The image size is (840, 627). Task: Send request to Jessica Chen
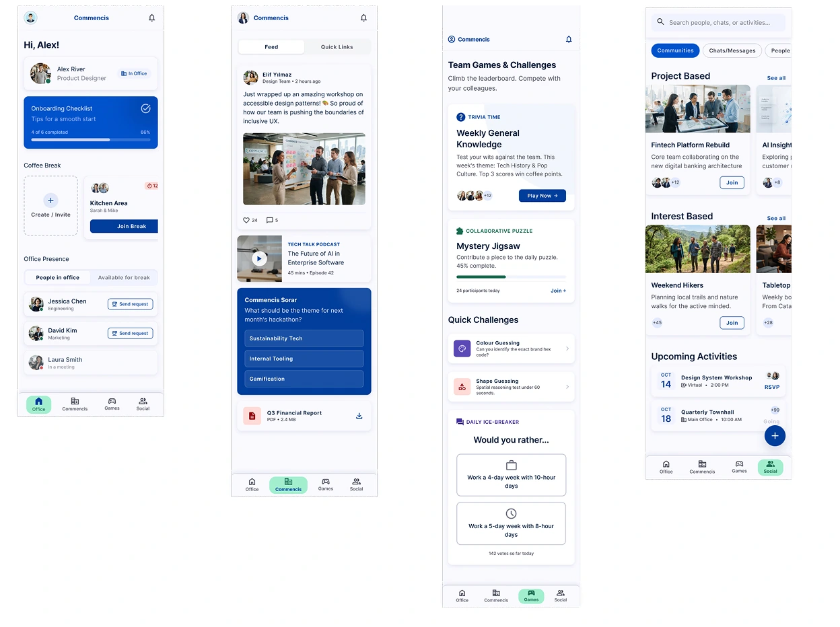tap(130, 304)
